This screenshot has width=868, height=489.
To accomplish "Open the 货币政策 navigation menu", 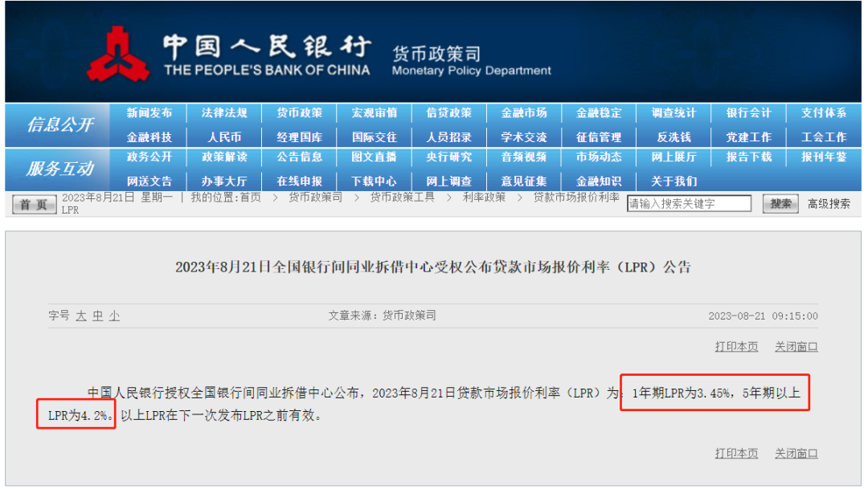I will click(299, 113).
